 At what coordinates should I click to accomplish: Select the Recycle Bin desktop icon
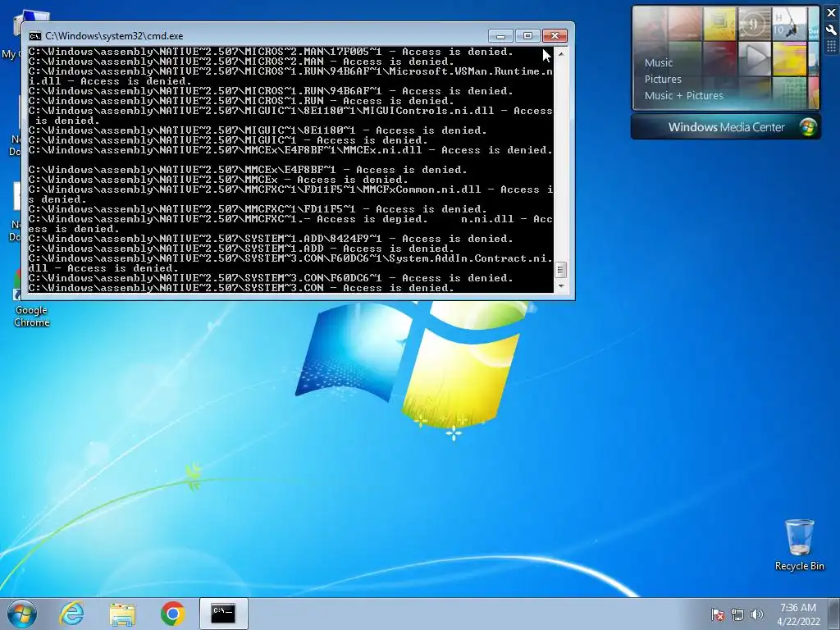pyautogui.click(x=799, y=545)
